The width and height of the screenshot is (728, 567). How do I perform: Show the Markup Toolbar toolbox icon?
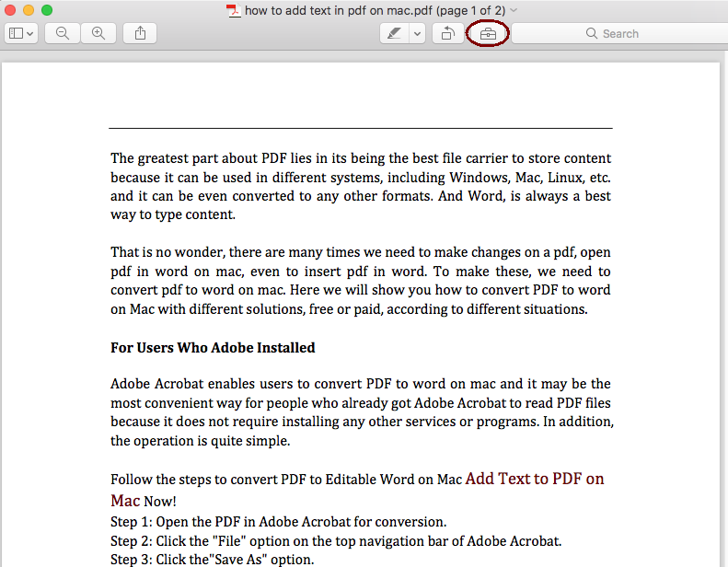click(488, 33)
